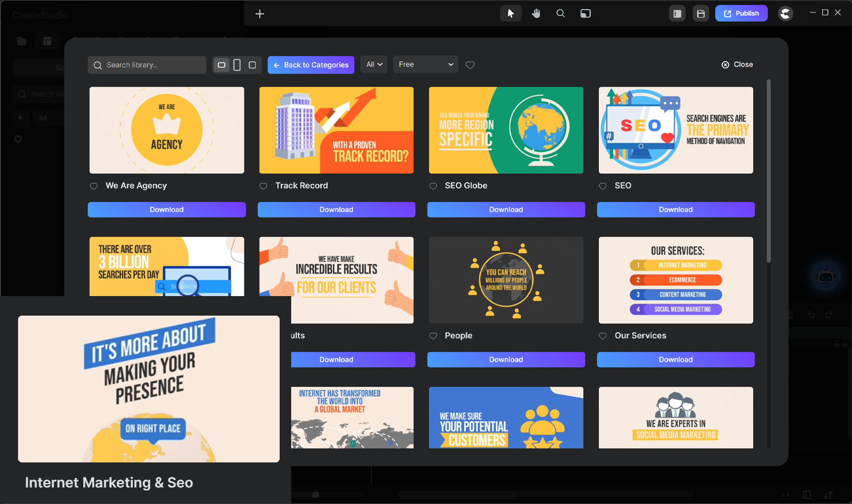
Task: Add a new scene with plus icon
Action: click(x=260, y=14)
